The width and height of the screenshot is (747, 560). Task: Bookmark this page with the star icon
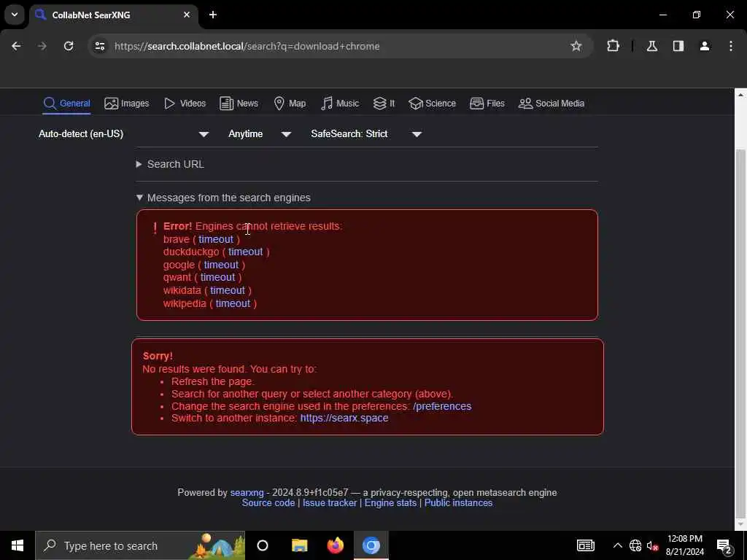(x=576, y=46)
